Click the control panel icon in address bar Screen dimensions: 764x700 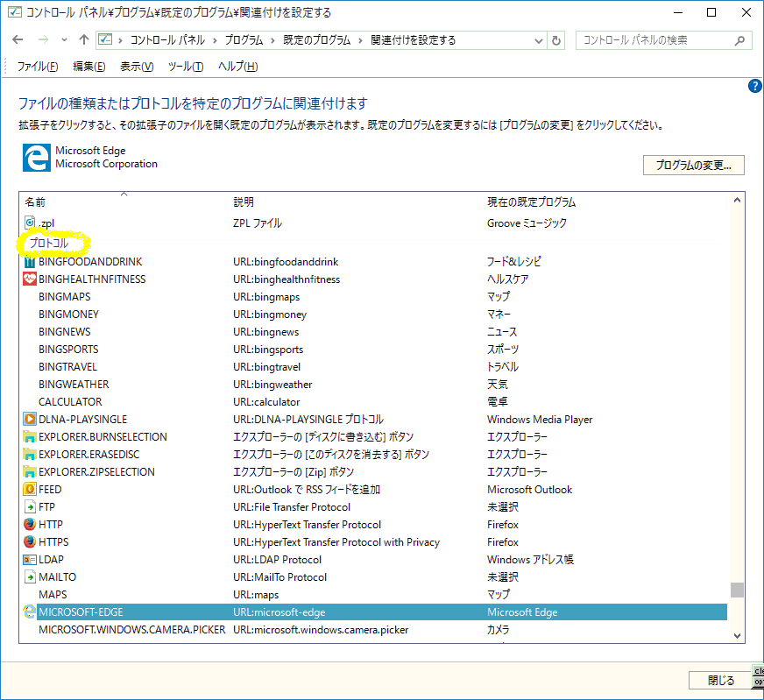(x=105, y=39)
